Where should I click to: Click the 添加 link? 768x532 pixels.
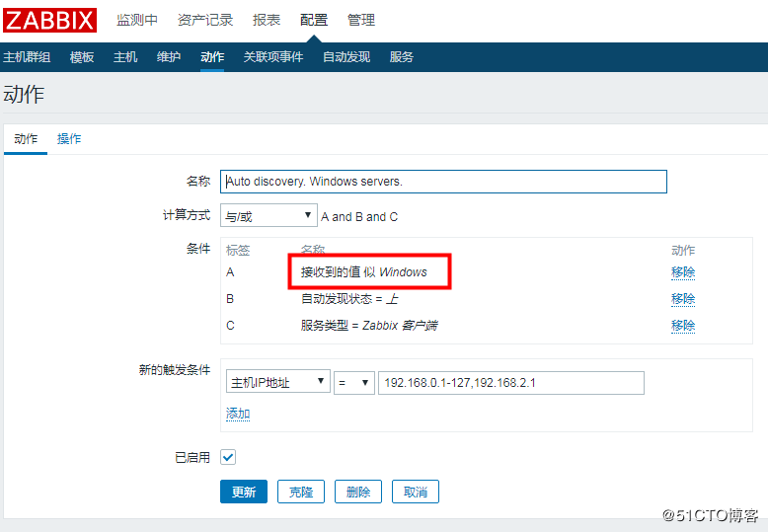coord(238,415)
